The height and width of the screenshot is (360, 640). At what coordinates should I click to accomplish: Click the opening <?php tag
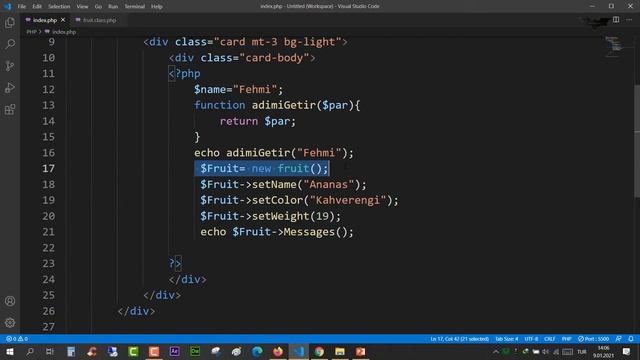(x=184, y=74)
